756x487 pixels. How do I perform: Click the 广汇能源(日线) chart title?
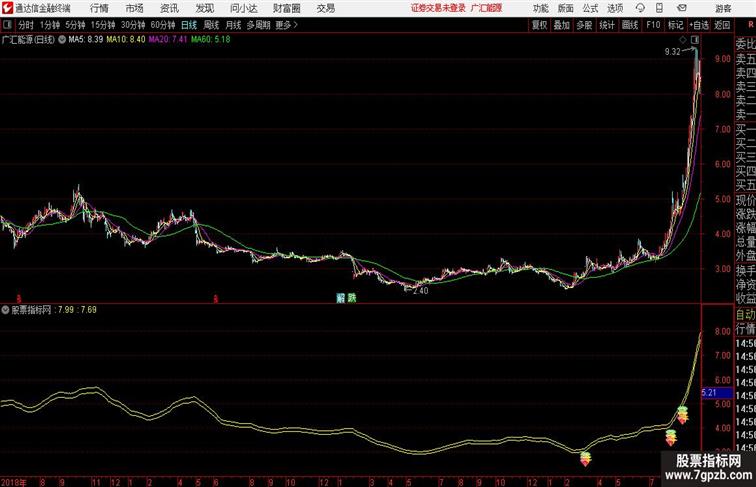click(28, 40)
